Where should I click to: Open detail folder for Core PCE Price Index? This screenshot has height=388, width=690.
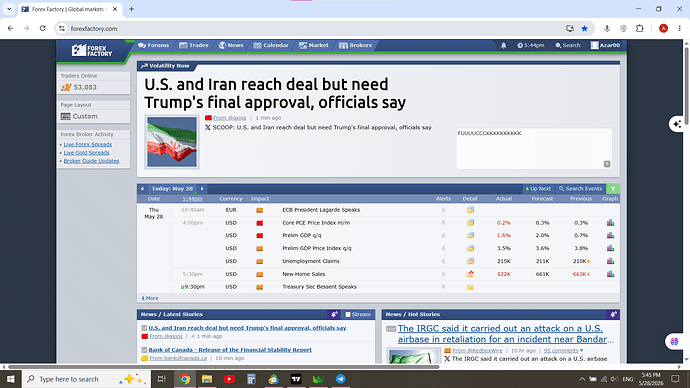click(x=470, y=223)
